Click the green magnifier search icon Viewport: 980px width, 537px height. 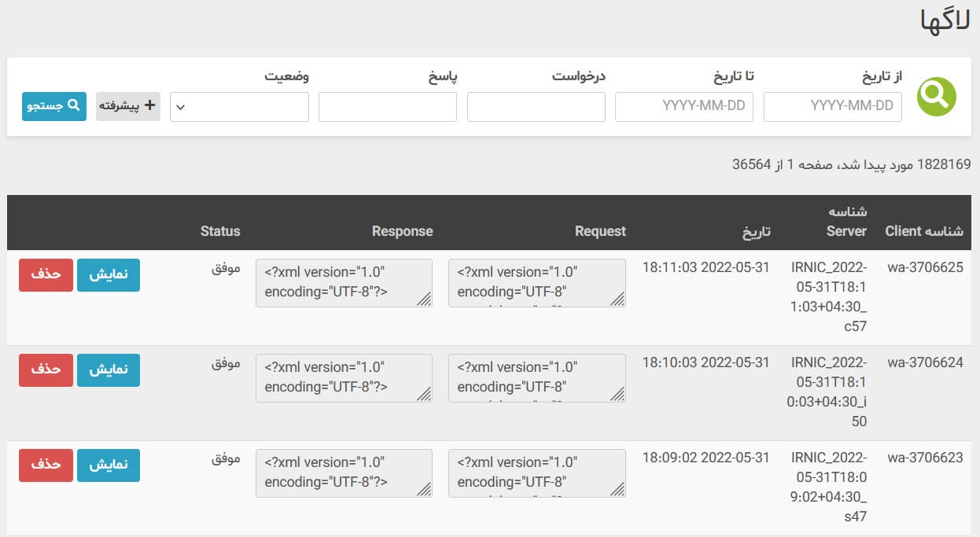[937, 97]
